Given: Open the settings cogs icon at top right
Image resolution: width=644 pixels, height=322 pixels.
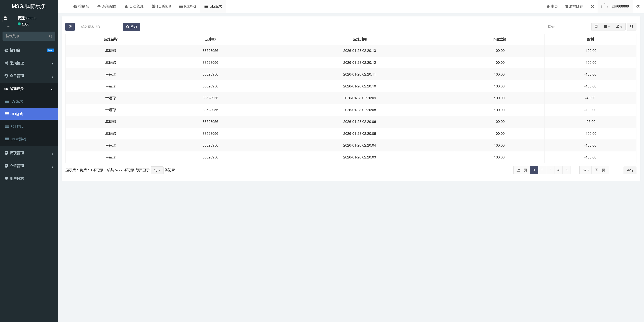Looking at the screenshot, I should click(x=638, y=6).
